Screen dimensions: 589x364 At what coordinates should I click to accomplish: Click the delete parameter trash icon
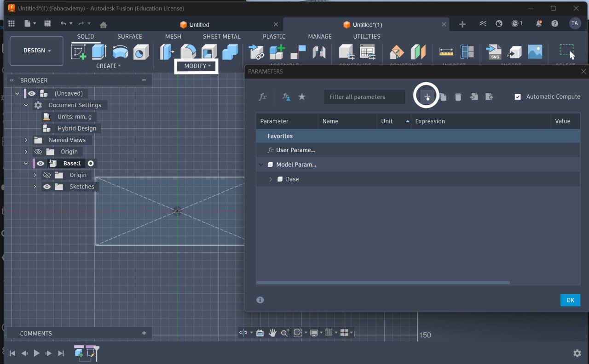[458, 97]
